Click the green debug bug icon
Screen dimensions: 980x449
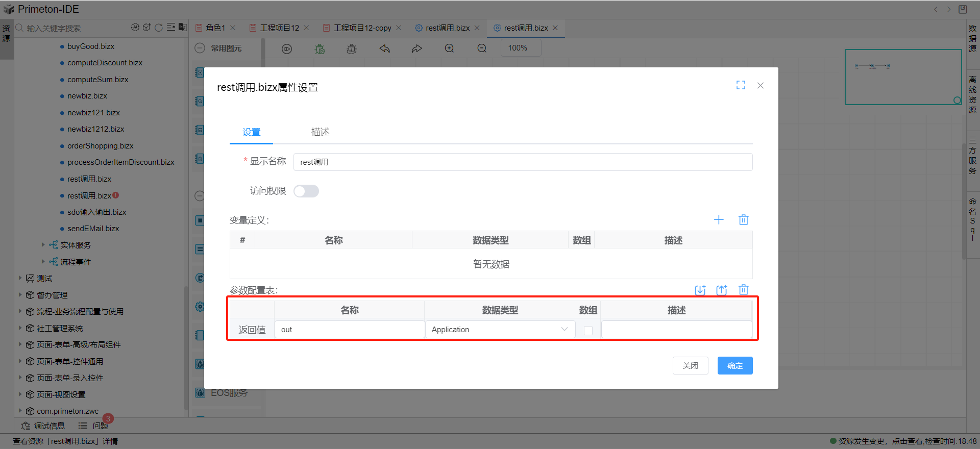[x=320, y=48]
